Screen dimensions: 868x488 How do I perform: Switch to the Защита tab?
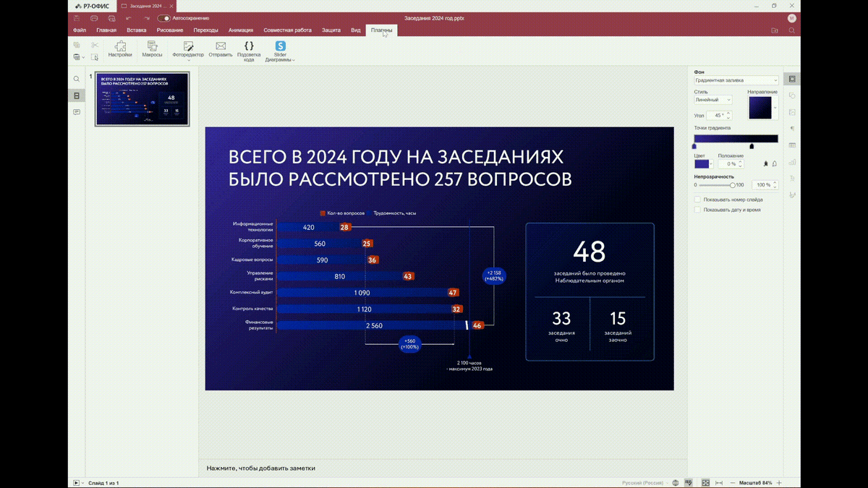coord(331,30)
